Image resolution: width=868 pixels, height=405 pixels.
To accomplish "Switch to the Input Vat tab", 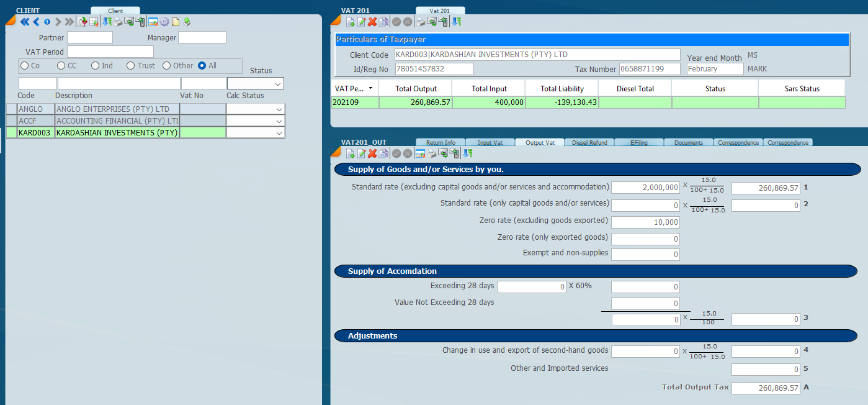I will (x=490, y=142).
